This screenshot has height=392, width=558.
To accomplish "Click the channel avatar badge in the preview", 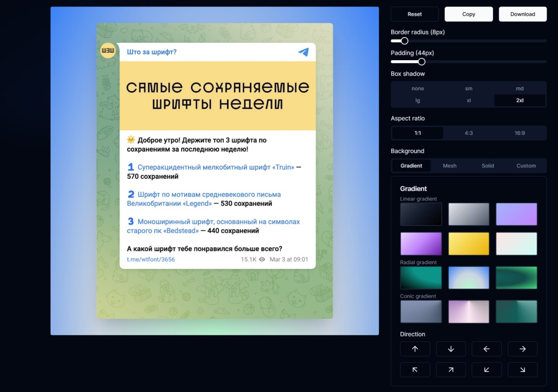I will pos(108,51).
